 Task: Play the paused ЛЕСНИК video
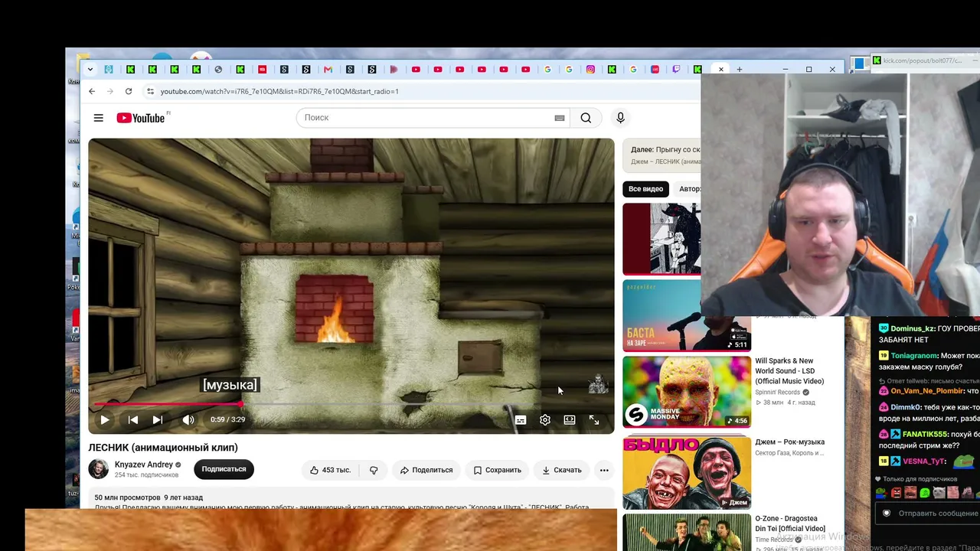(x=105, y=419)
